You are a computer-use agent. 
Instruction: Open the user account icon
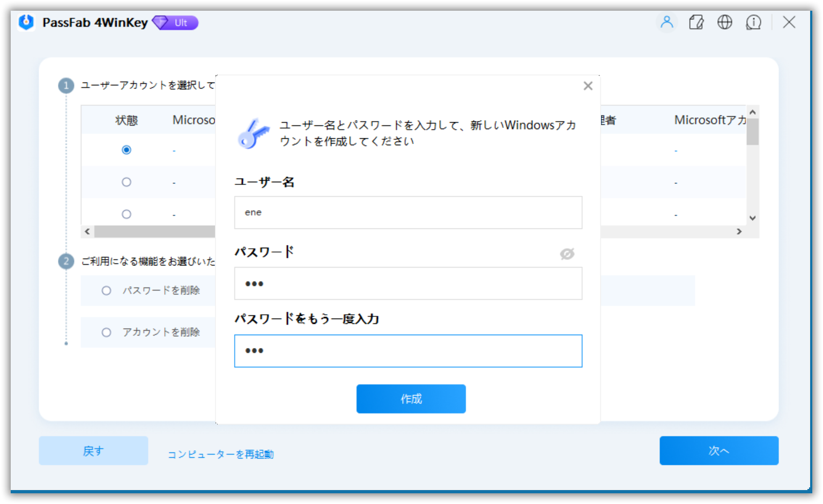(666, 23)
